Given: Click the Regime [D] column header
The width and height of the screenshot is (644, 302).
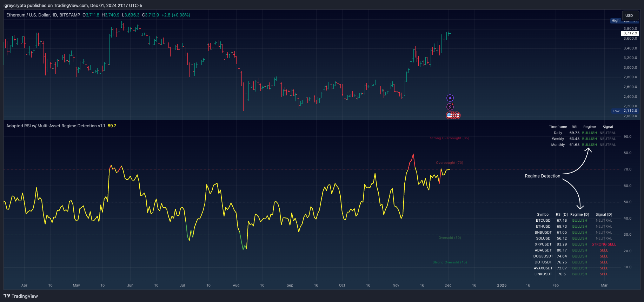Looking at the screenshot, I should click(x=580, y=215).
